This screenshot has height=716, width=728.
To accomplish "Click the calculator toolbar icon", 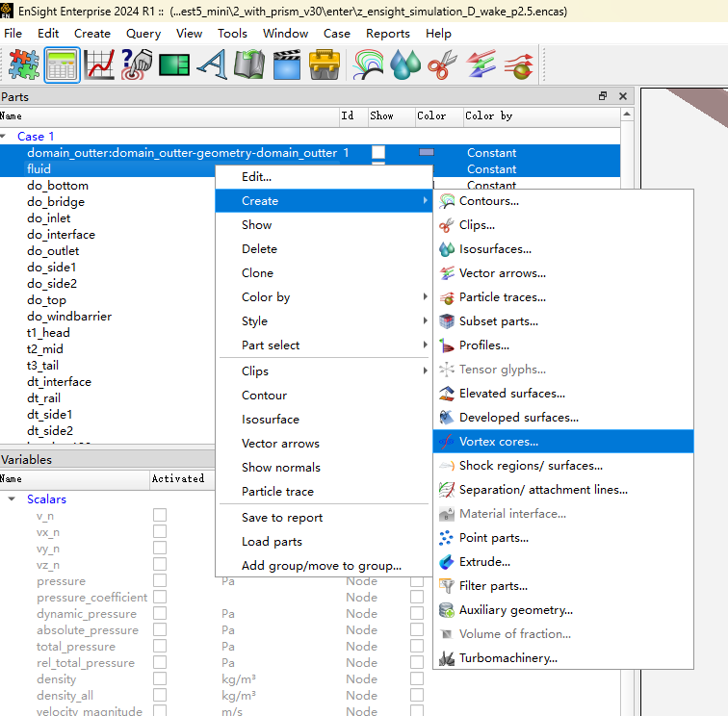I will [x=62, y=65].
